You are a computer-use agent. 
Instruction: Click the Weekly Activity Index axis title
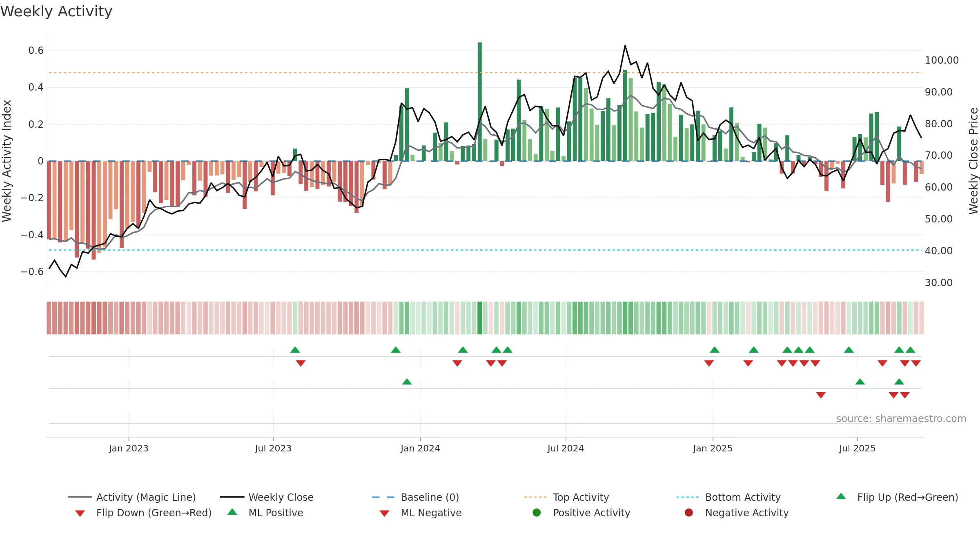(x=7, y=161)
